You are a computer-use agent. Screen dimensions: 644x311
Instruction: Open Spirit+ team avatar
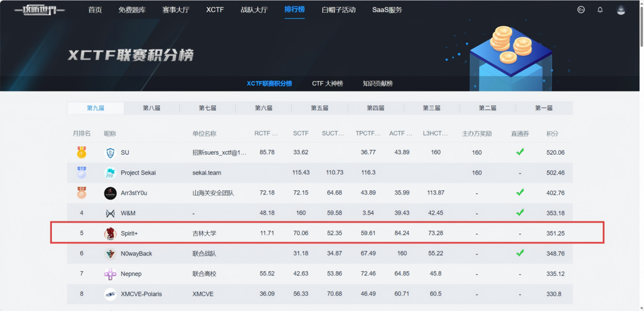(x=110, y=234)
